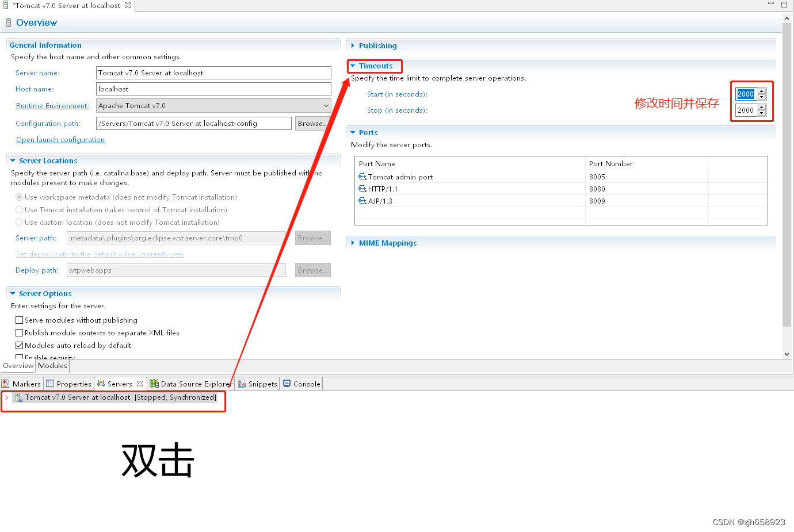Click the HTTP/1.1 port row icon
Screen dimensions: 794x532
(x=362, y=189)
